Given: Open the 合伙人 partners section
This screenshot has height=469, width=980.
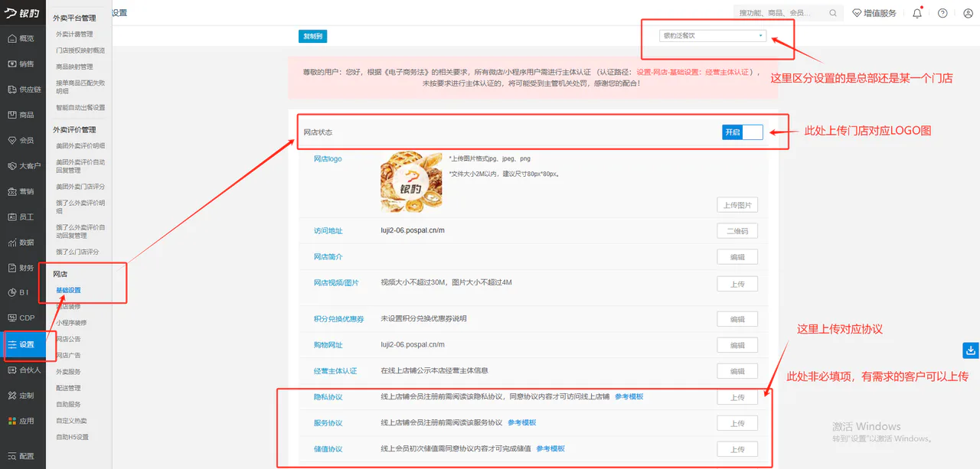Looking at the screenshot, I should click(x=23, y=370).
